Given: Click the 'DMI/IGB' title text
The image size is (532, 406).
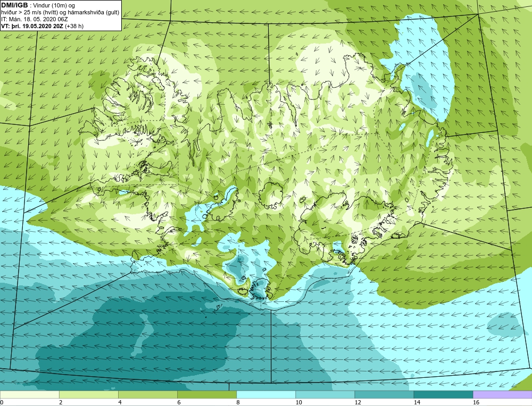Looking at the screenshot, I should [x=14, y=5].
